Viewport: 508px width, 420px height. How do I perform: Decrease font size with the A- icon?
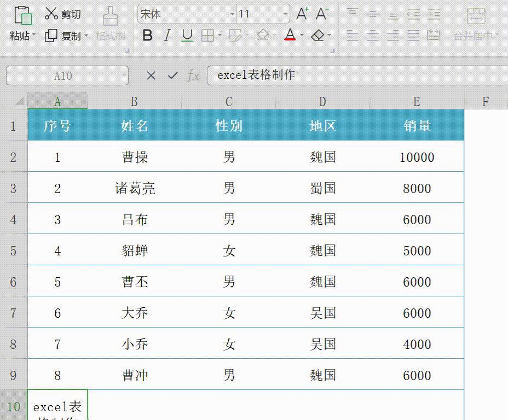click(x=321, y=13)
